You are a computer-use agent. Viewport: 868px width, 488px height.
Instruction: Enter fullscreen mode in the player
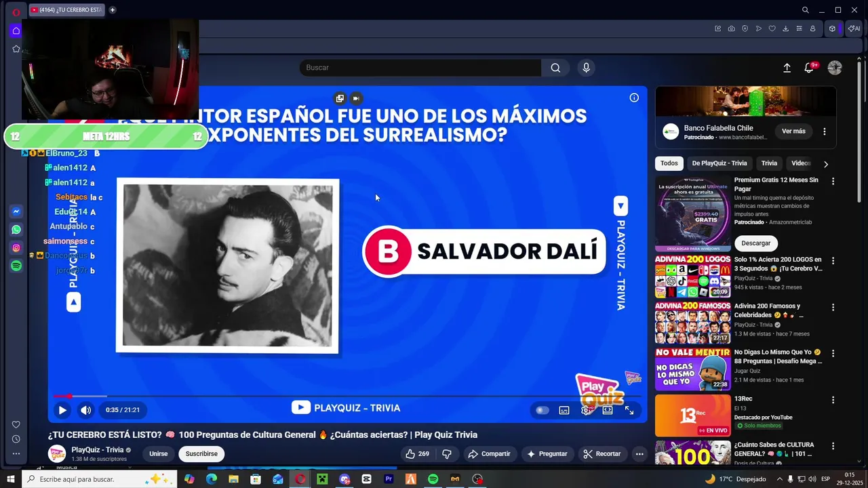[629, 410]
